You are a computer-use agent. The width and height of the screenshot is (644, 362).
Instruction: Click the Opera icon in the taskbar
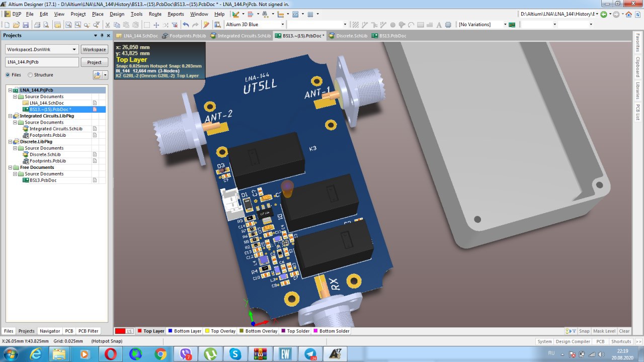coord(111,354)
